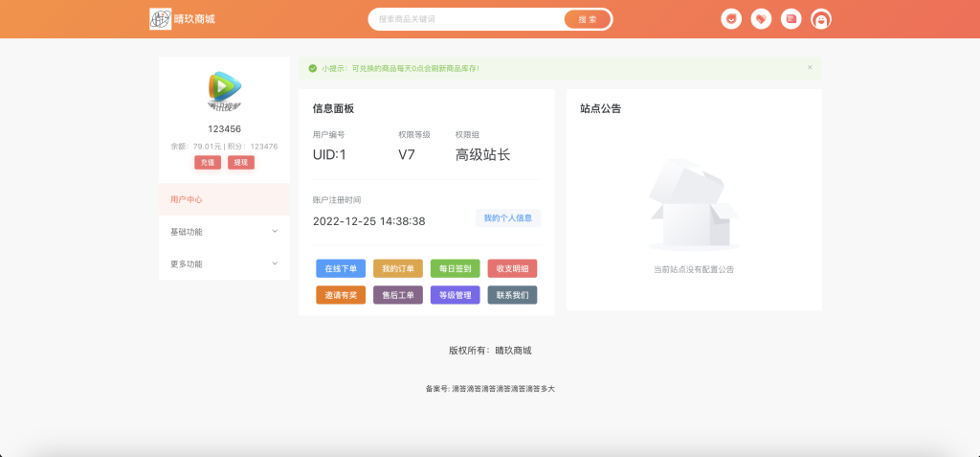Dismiss the green tip banner
Screen dimensions: 980x457
pos(810,67)
